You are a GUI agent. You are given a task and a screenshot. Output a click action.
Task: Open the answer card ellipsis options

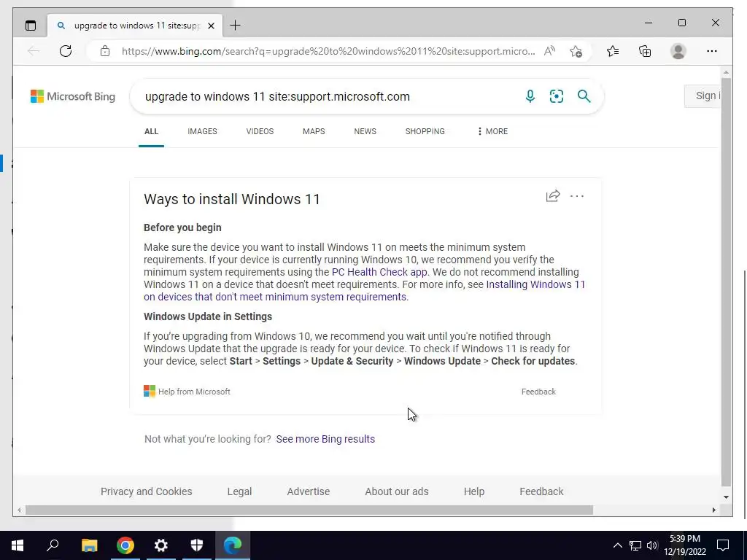(x=577, y=196)
